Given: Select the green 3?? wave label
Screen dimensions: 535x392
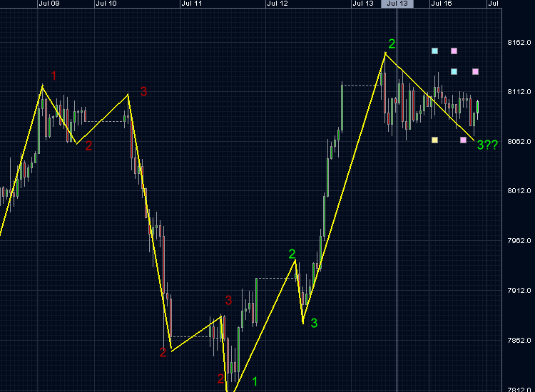Looking at the screenshot, I should coord(487,145).
